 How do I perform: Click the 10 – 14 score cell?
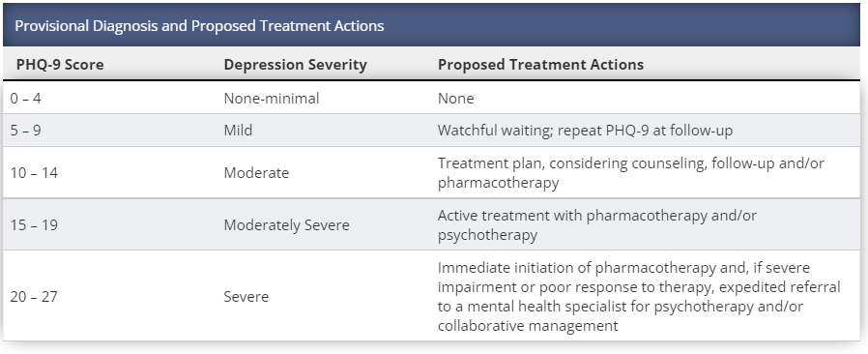(x=34, y=173)
